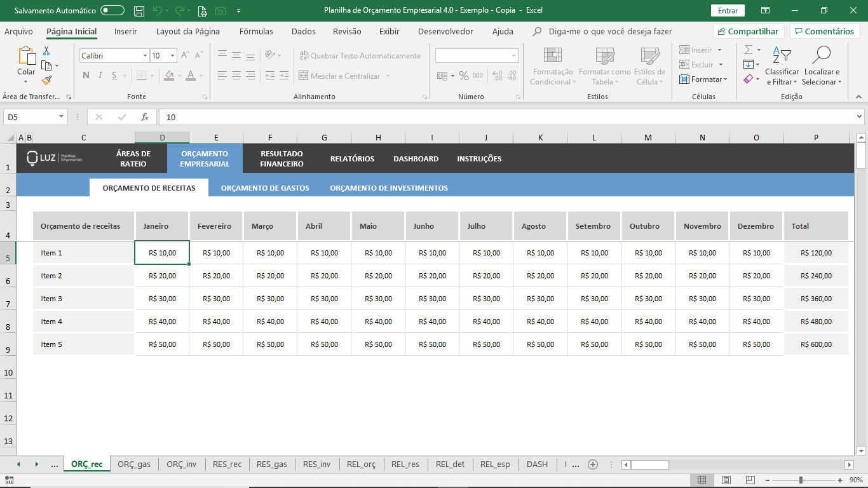This screenshot has width=868, height=488.
Task: Open ORÇAMENTO DE GASTOS link
Action: pyautogui.click(x=265, y=188)
